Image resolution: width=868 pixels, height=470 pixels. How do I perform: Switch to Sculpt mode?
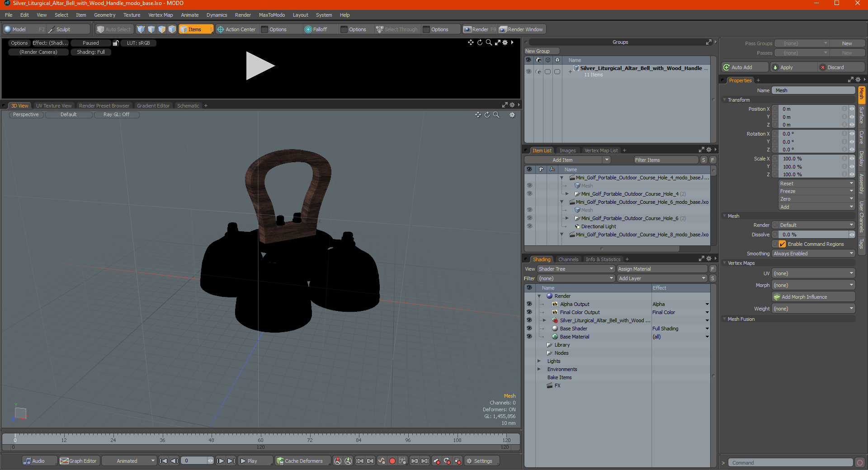tap(69, 29)
